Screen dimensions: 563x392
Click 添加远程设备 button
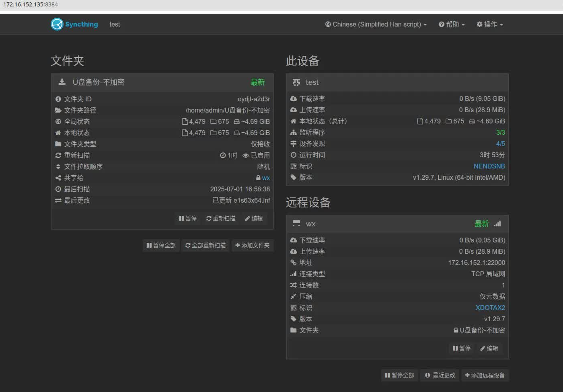point(485,375)
